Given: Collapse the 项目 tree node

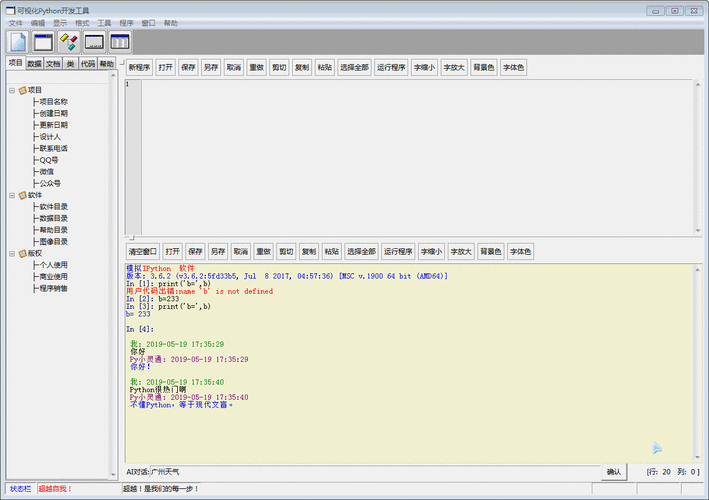Looking at the screenshot, I should [x=12, y=90].
